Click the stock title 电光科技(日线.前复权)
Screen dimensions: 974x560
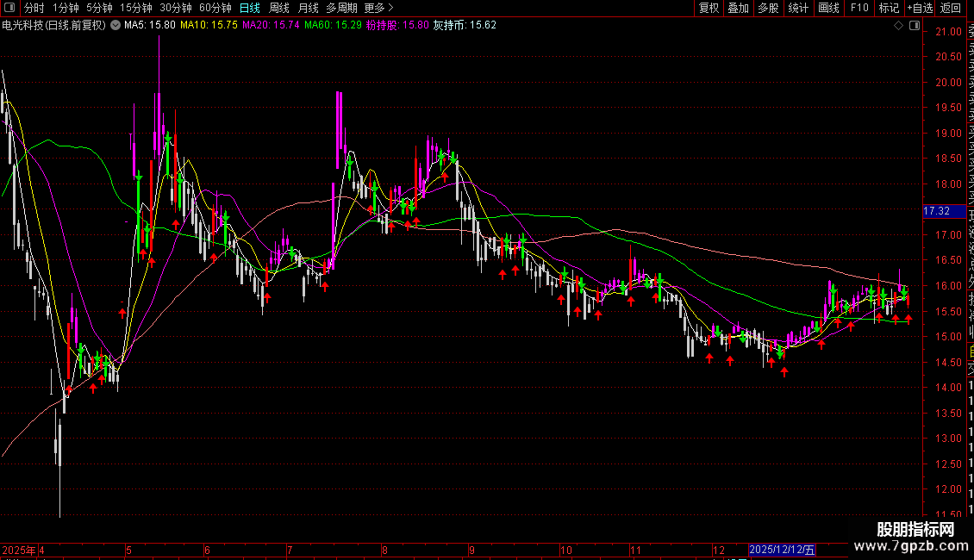[54, 26]
